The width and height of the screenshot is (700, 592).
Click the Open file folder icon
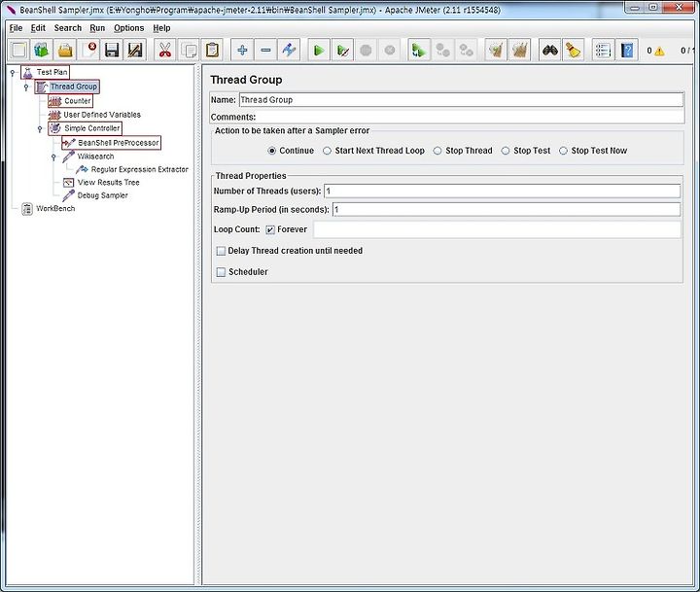pos(65,50)
